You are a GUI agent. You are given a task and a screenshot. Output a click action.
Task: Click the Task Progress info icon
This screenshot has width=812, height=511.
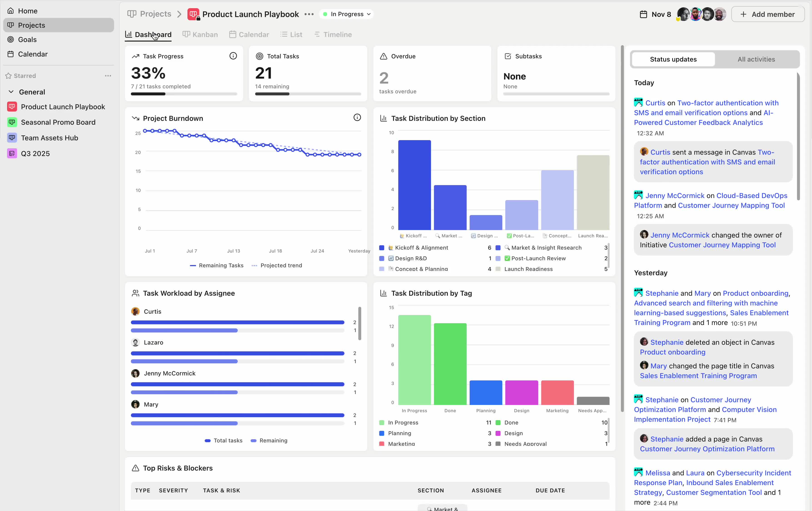pyautogui.click(x=233, y=56)
